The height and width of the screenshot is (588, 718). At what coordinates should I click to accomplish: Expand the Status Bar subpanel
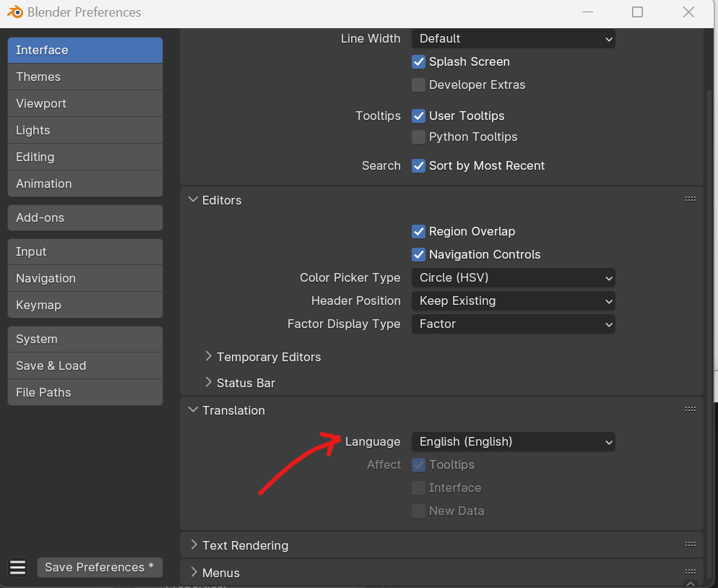click(208, 382)
